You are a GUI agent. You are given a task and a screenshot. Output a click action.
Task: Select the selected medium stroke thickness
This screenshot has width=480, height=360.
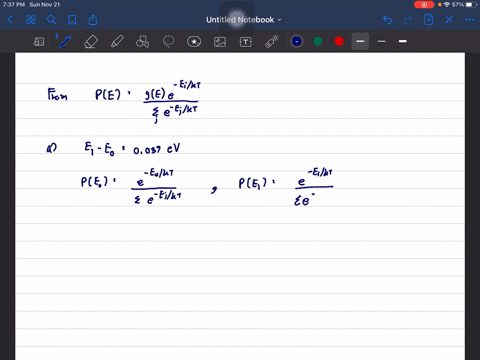360,41
